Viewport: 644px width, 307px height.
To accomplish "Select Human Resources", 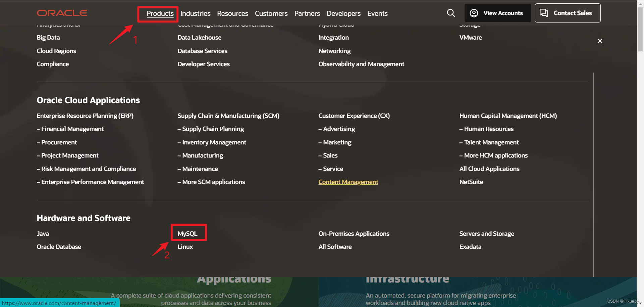I will point(486,129).
